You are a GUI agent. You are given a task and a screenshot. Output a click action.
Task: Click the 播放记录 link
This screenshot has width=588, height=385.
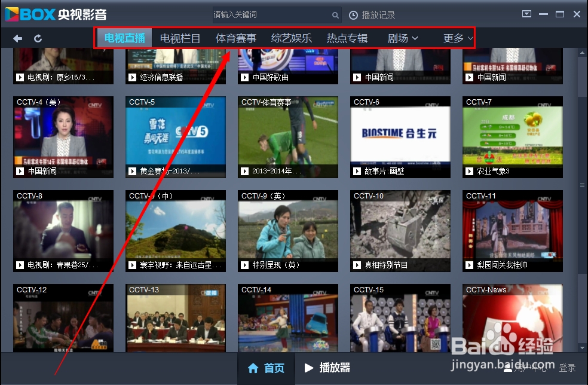[x=378, y=15]
